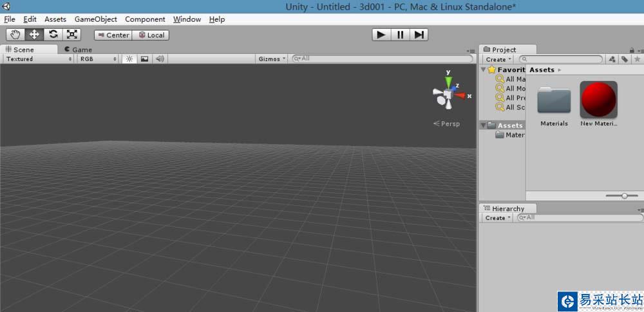
Task: Switch to the Scene tab
Action: 29,50
